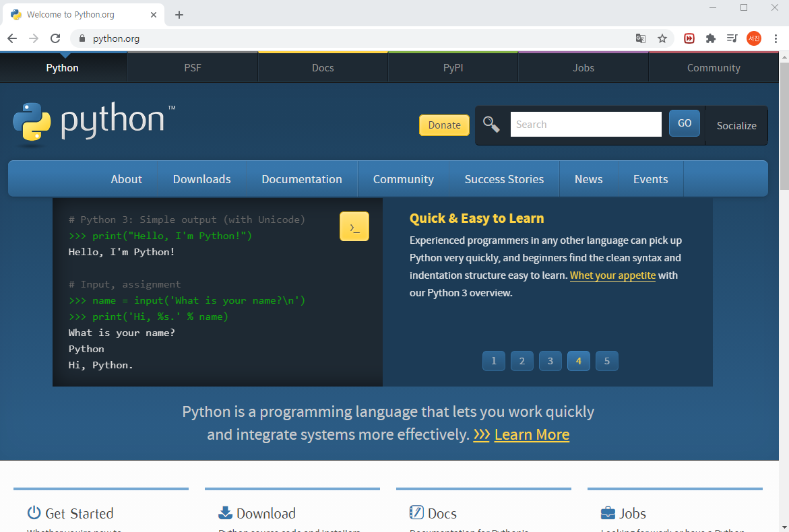Click the orange profile avatar

[754, 38]
